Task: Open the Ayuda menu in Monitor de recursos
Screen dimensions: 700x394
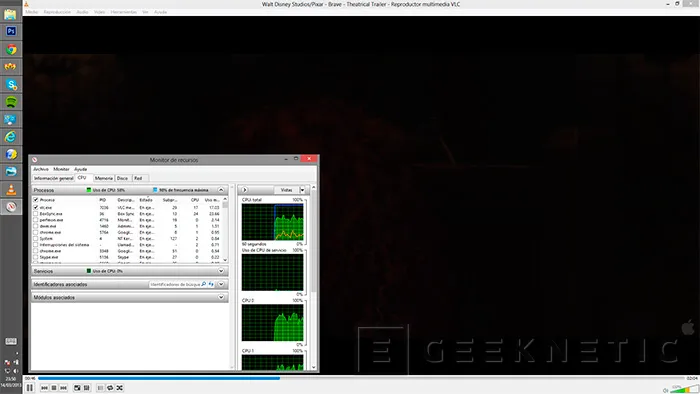Action: [80, 169]
